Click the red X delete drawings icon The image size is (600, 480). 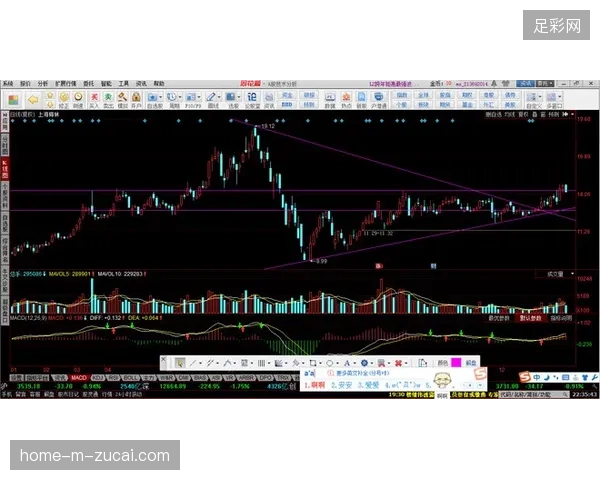pyautogui.click(x=398, y=363)
